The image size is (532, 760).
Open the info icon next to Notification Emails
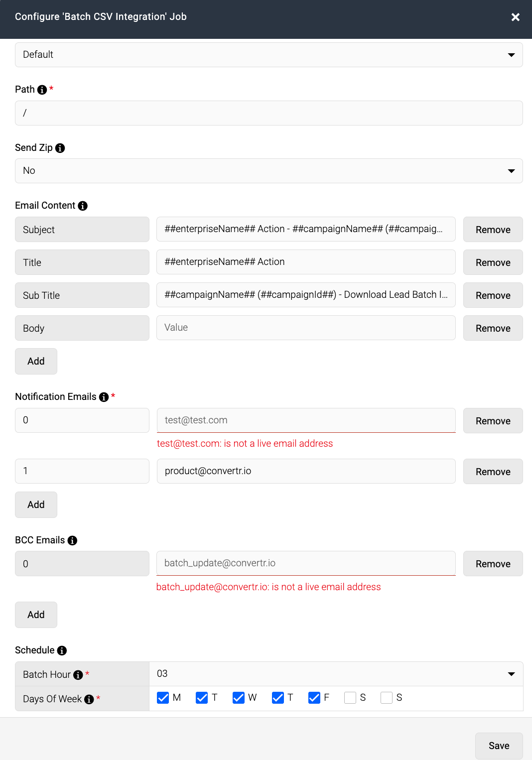tap(104, 397)
